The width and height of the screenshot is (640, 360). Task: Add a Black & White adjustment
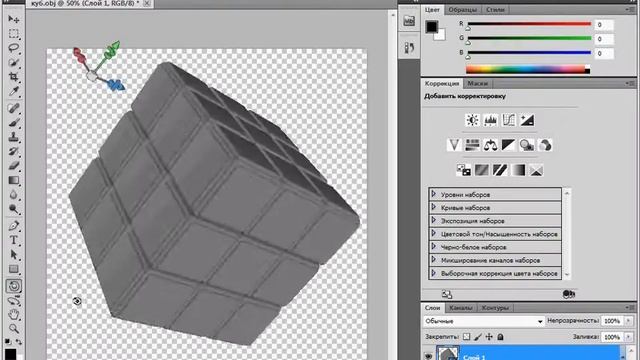(x=509, y=145)
